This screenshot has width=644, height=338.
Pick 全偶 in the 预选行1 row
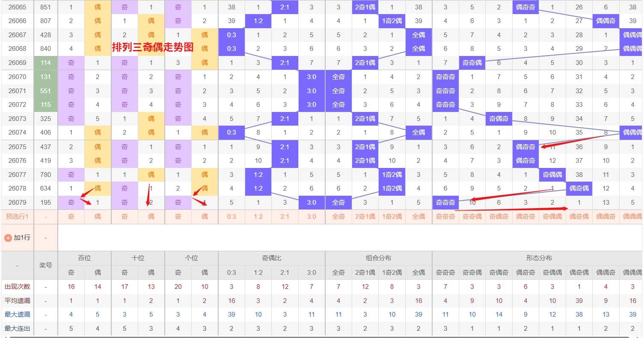418,217
